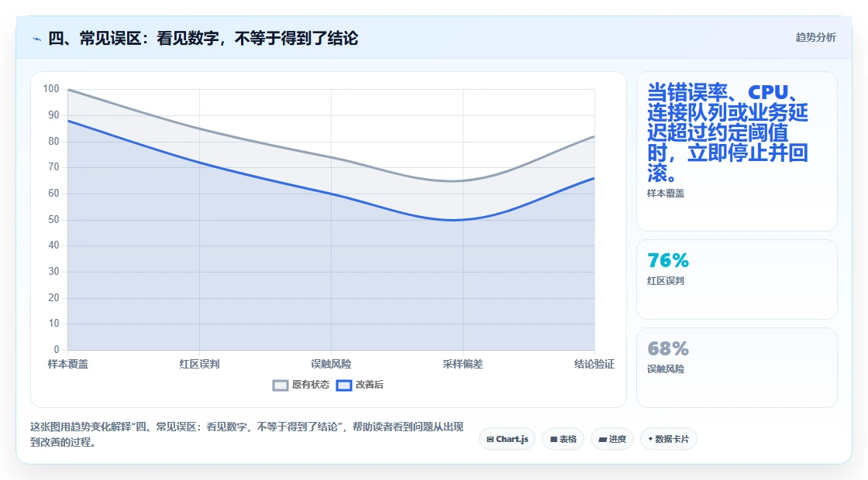Image resolution: width=868 pixels, height=480 pixels.
Task: Toggle the 改善后 legend swatch
Action: [344, 385]
